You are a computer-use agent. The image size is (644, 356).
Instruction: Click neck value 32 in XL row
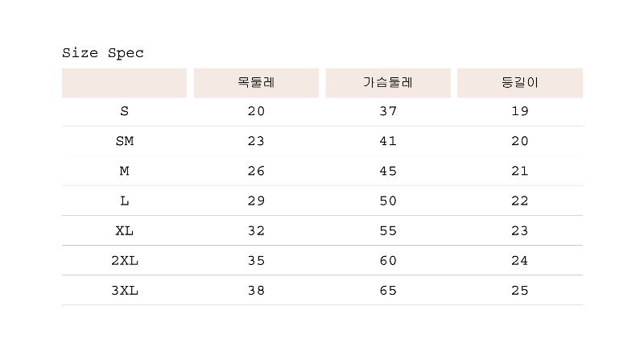pos(256,230)
